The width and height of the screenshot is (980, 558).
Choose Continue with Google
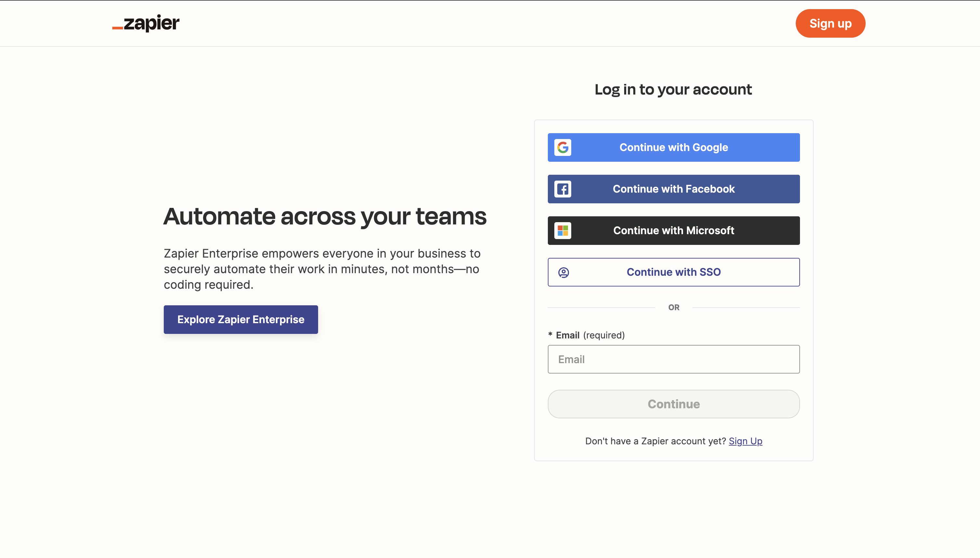click(673, 147)
